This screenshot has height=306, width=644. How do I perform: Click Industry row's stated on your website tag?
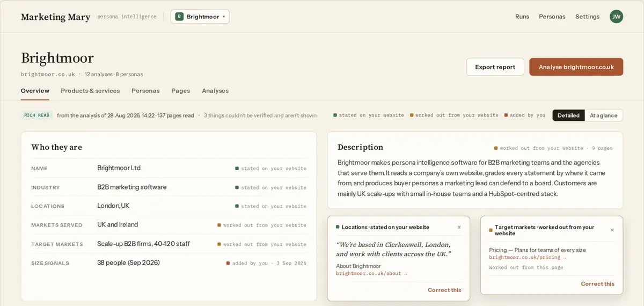pos(271,188)
